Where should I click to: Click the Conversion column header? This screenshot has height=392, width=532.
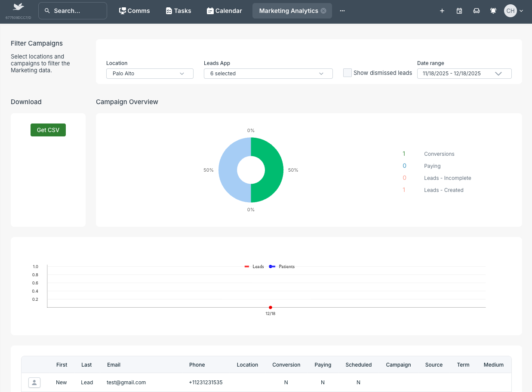[286, 365]
